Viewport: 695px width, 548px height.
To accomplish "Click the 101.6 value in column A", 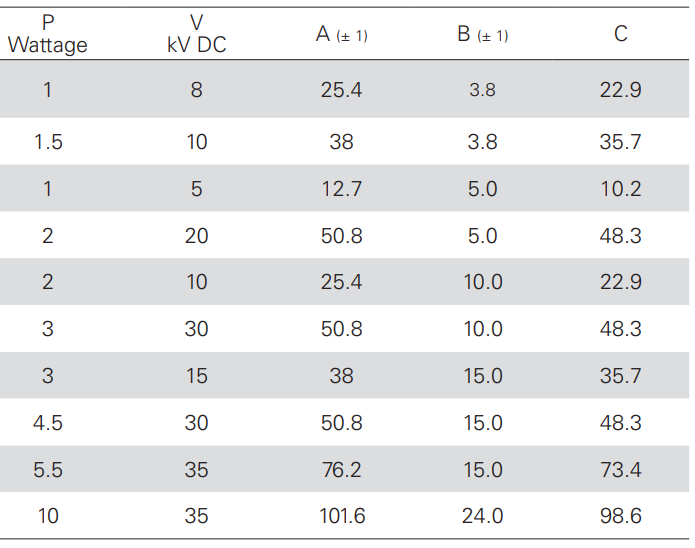I will tap(341, 517).
